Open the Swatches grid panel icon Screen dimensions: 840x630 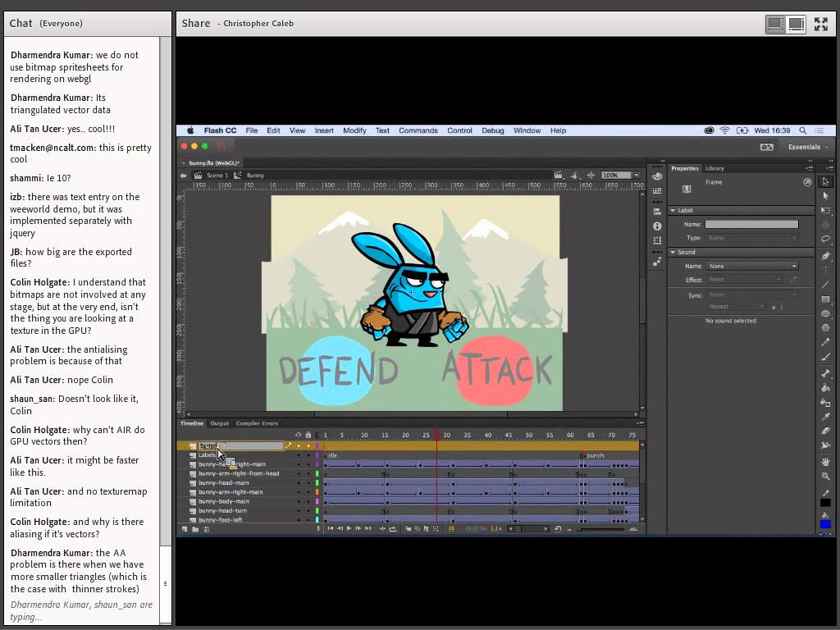pyautogui.click(x=657, y=190)
